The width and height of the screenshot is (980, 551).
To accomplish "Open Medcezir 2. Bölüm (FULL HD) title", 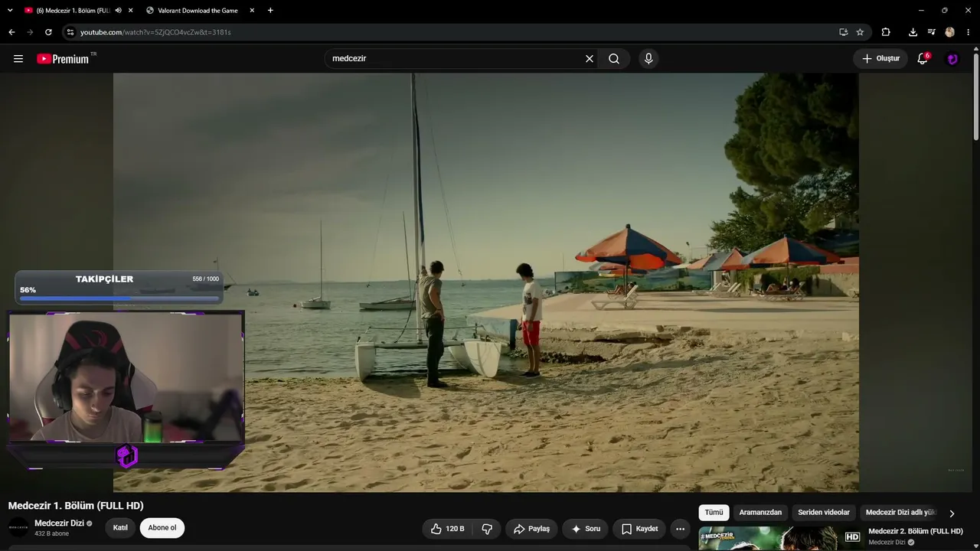I will point(916,531).
